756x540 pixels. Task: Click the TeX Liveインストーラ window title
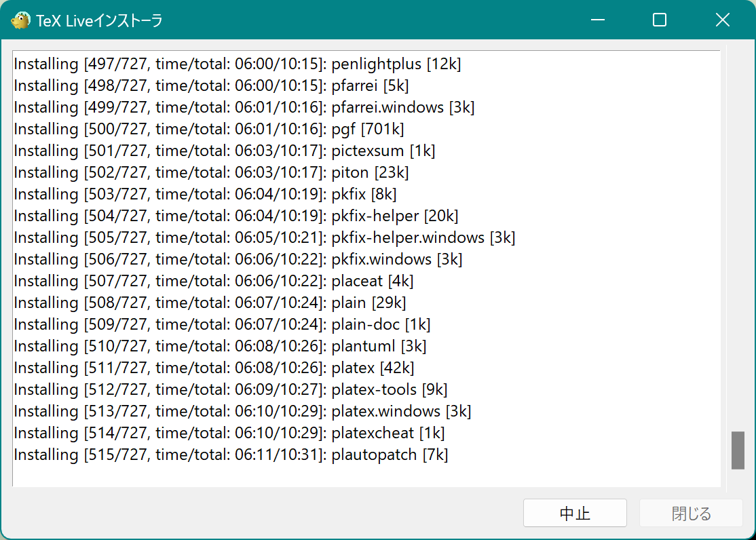[x=99, y=21]
